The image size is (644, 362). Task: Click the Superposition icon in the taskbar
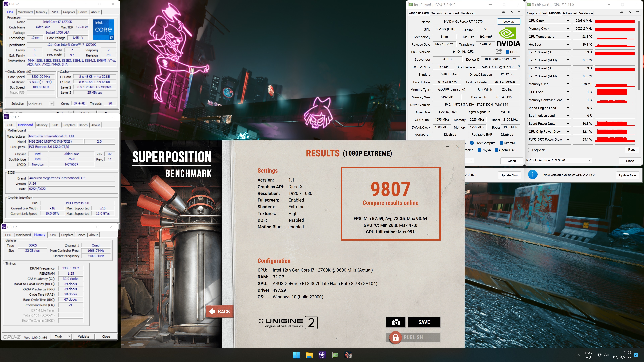point(348,355)
